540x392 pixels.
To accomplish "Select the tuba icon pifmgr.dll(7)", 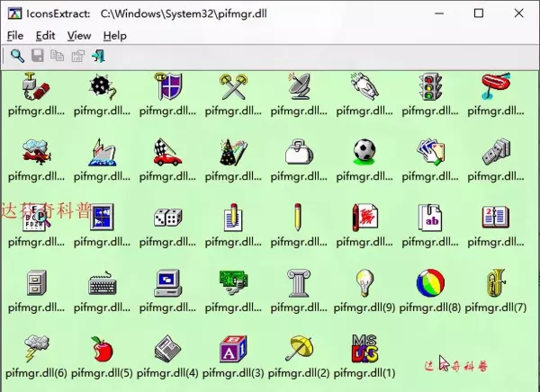I will coord(496,283).
